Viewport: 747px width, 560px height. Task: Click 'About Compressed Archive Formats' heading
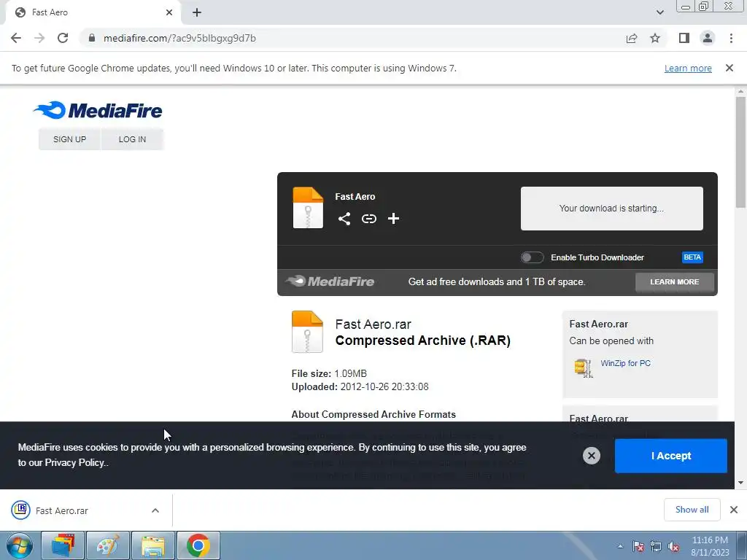click(x=373, y=414)
